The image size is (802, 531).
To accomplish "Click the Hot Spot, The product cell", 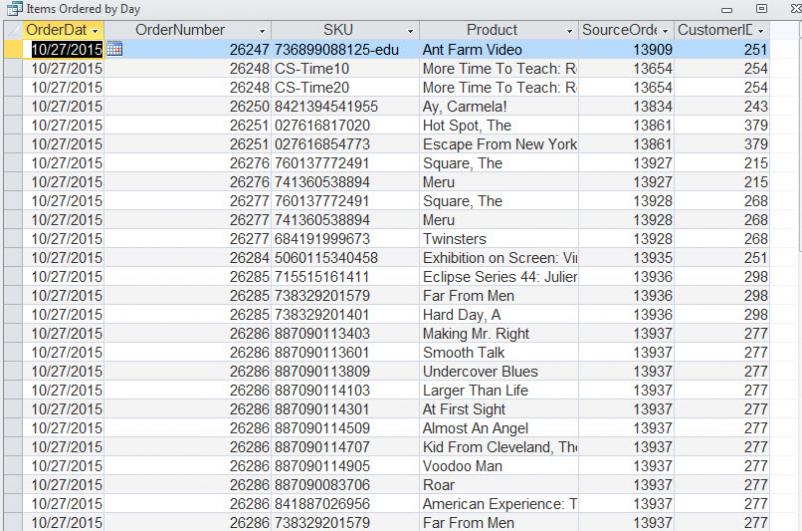I will (499, 125).
